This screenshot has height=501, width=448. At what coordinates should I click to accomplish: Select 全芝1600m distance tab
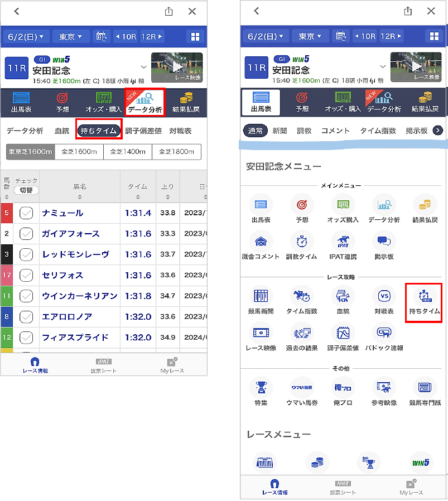pos(79,152)
